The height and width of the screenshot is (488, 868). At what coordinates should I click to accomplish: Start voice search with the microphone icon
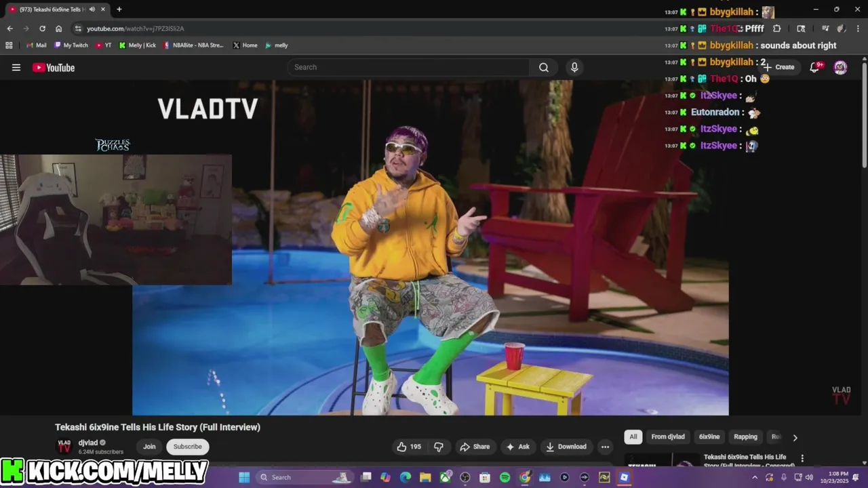coord(574,67)
